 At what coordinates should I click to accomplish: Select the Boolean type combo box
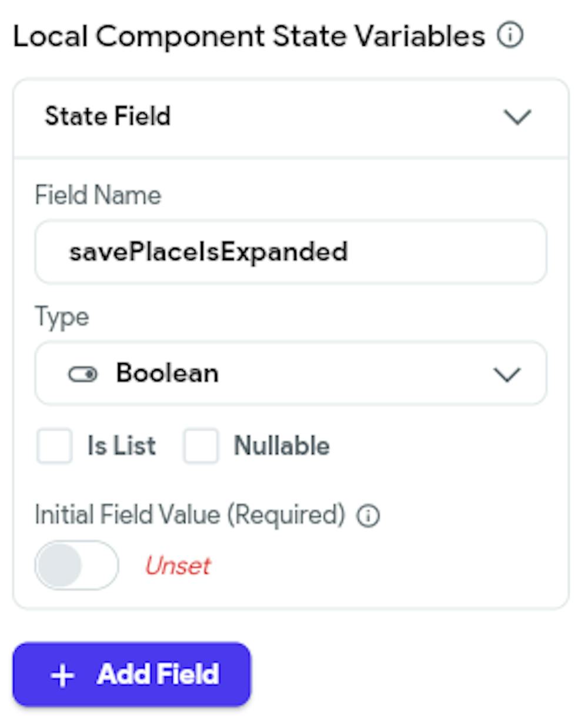291,373
